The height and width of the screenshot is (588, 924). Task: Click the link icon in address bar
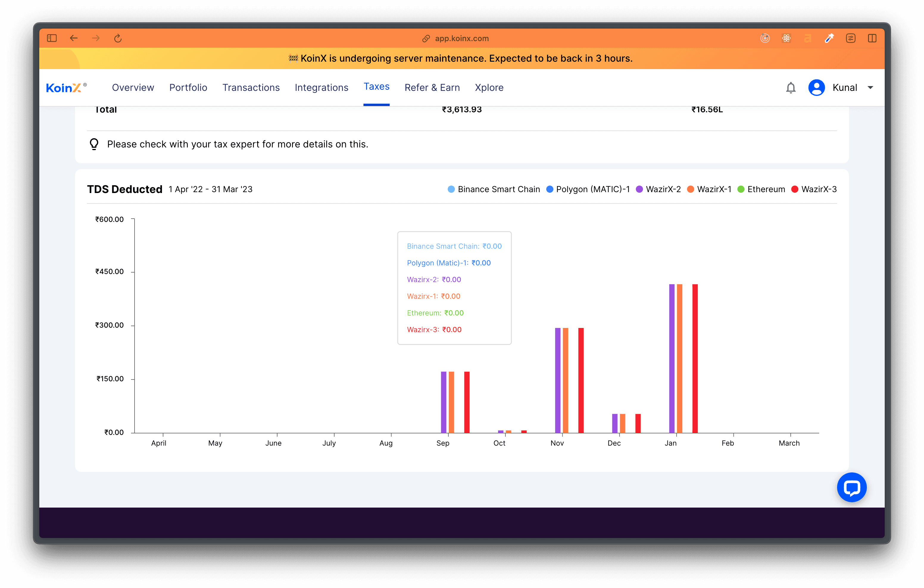coord(426,38)
